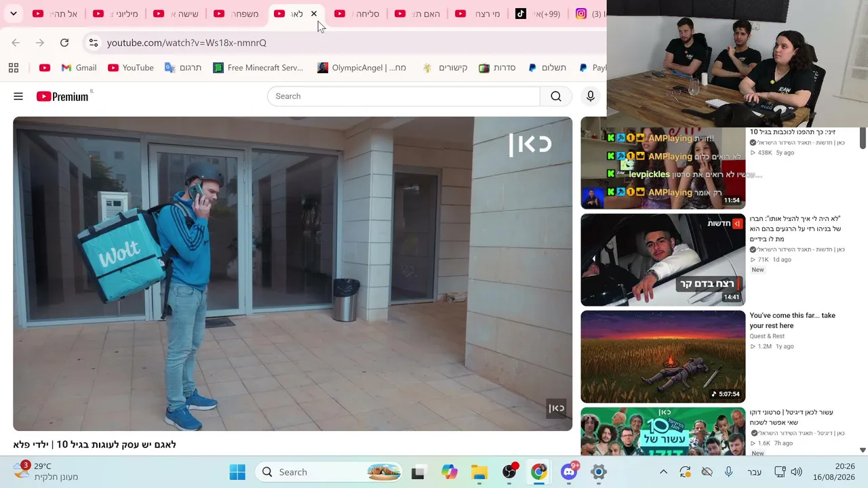Open 'You've come this far... take your rest here'

pos(792,321)
